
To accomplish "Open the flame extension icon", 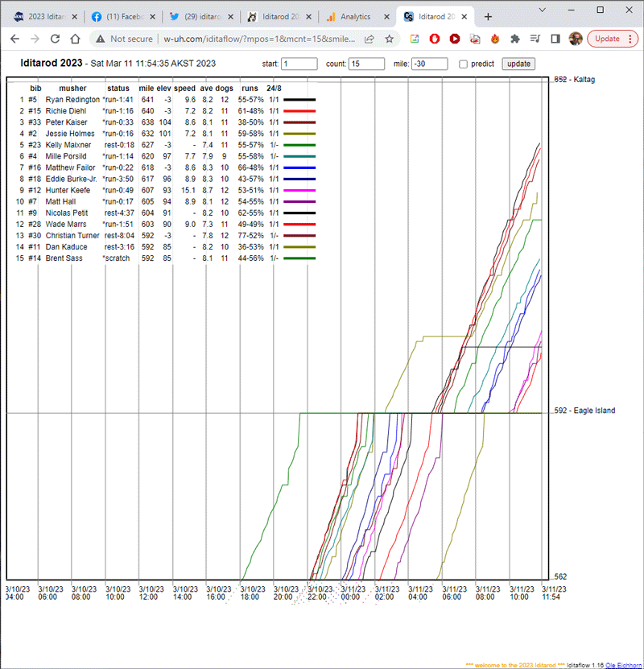I will pyautogui.click(x=495, y=39).
